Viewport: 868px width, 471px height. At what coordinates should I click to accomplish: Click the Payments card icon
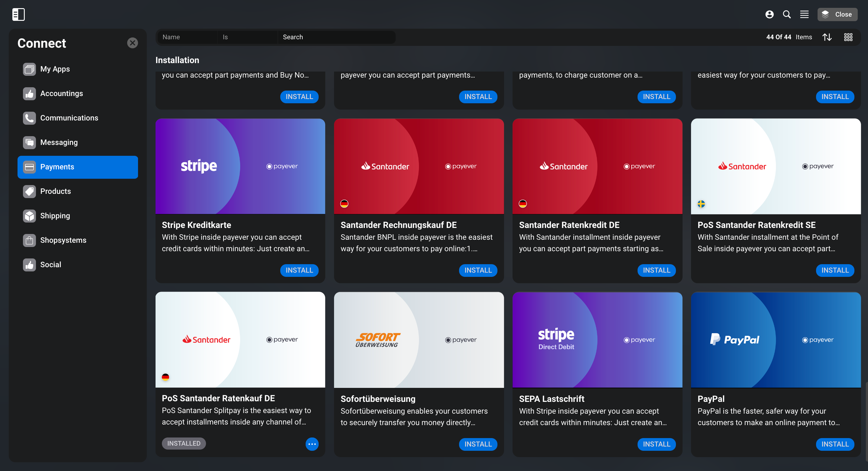29,167
